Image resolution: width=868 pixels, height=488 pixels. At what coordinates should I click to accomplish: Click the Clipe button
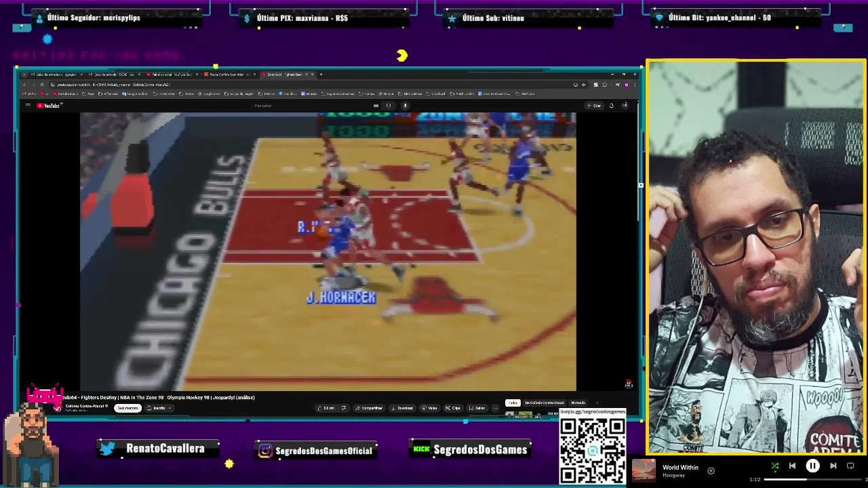(x=452, y=408)
